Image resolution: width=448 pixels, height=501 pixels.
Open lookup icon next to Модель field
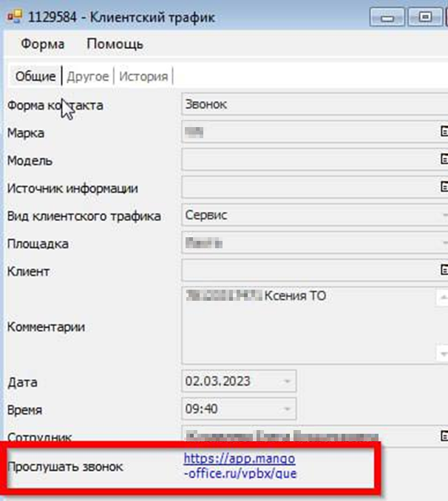(x=444, y=159)
